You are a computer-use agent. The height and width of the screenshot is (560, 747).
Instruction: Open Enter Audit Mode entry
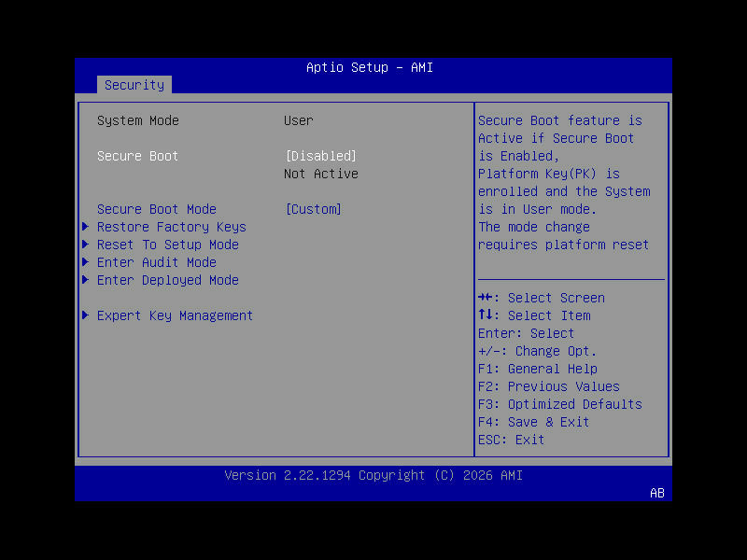157,262
